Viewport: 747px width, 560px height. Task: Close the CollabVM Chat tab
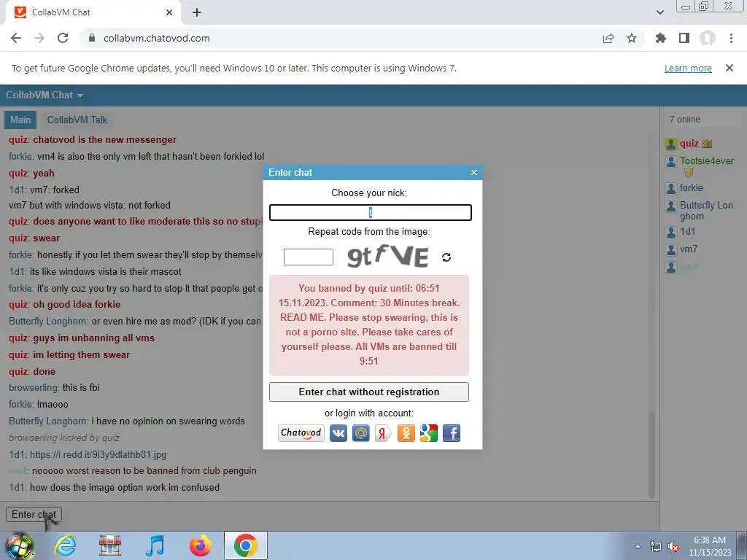[169, 12]
